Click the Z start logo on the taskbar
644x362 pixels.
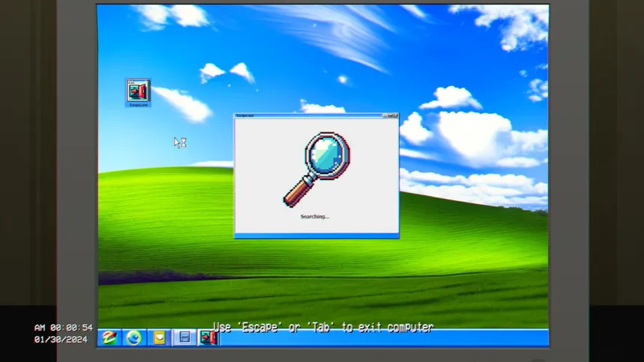click(x=109, y=338)
